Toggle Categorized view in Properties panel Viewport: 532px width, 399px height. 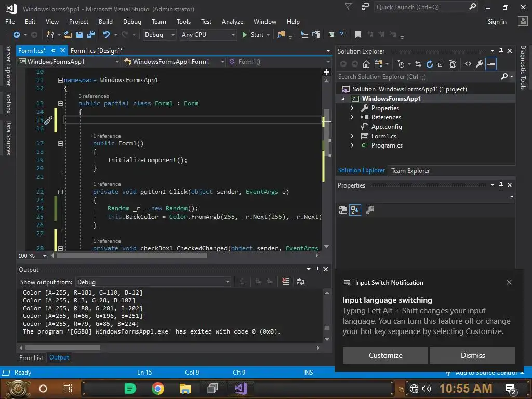click(x=343, y=210)
